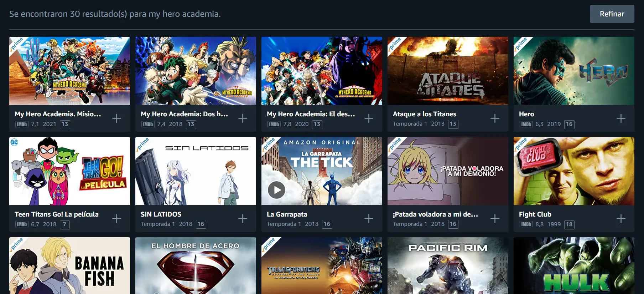Open ¡Patada voladora a mi demonio! poster
This screenshot has height=294, width=644.
coord(448,171)
